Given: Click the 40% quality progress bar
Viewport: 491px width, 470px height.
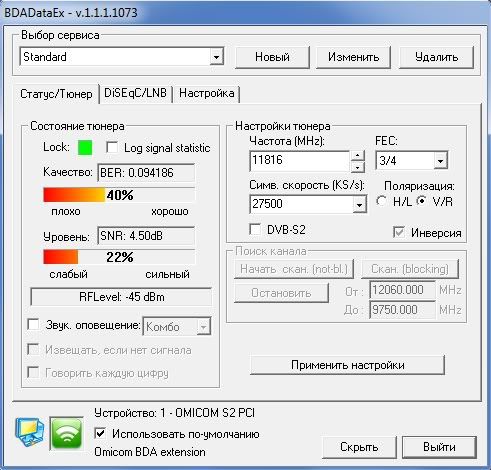Looking at the screenshot, I should (x=119, y=195).
